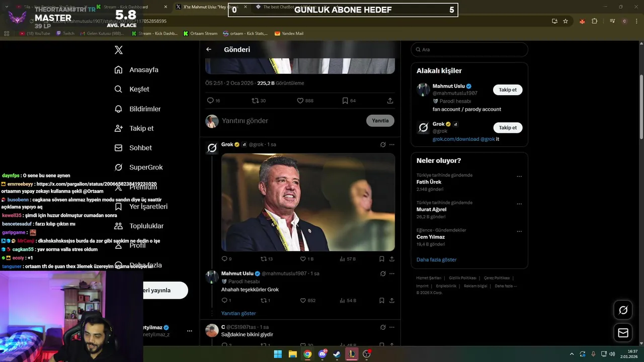Follow Mahmut Uslu with Takip et button

508,89
